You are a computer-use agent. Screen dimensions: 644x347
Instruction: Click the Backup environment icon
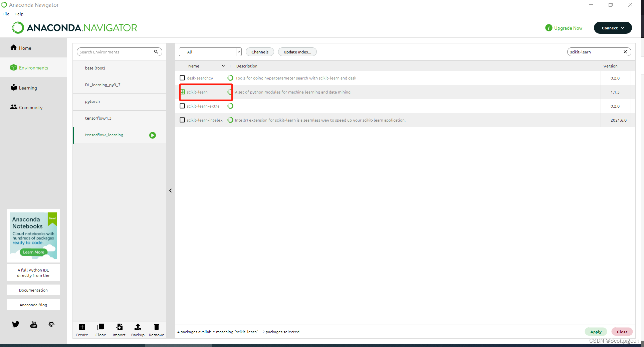point(138,327)
